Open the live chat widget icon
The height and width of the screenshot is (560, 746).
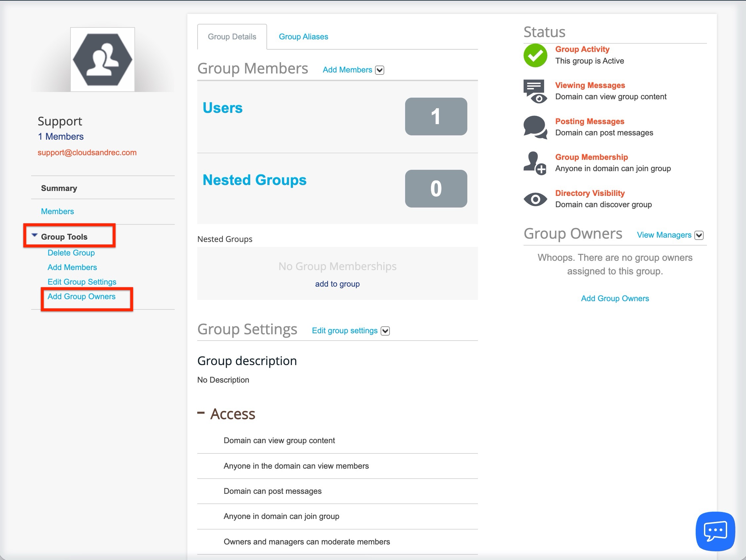point(715,531)
